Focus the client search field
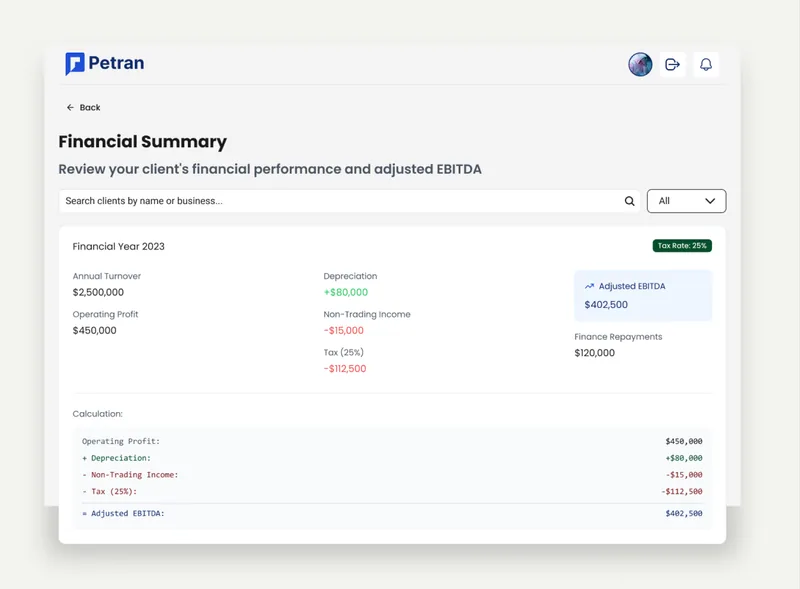The height and width of the screenshot is (589, 800). [x=349, y=201]
